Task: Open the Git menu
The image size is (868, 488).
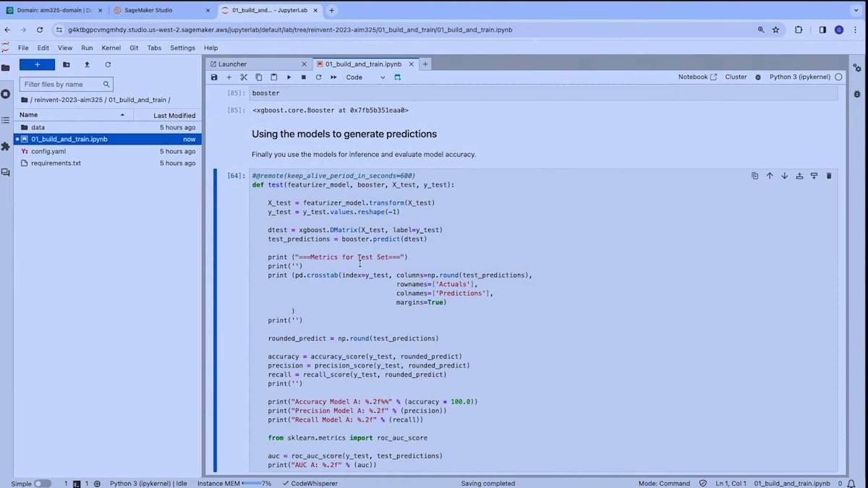Action: [x=134, y=48]
